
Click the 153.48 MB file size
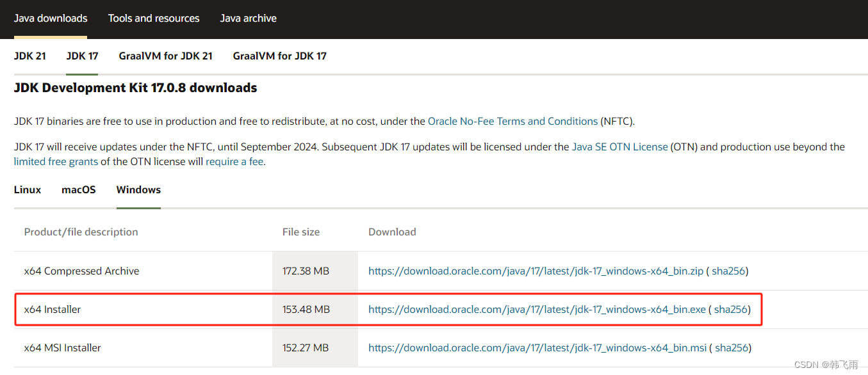pos(306,310)
